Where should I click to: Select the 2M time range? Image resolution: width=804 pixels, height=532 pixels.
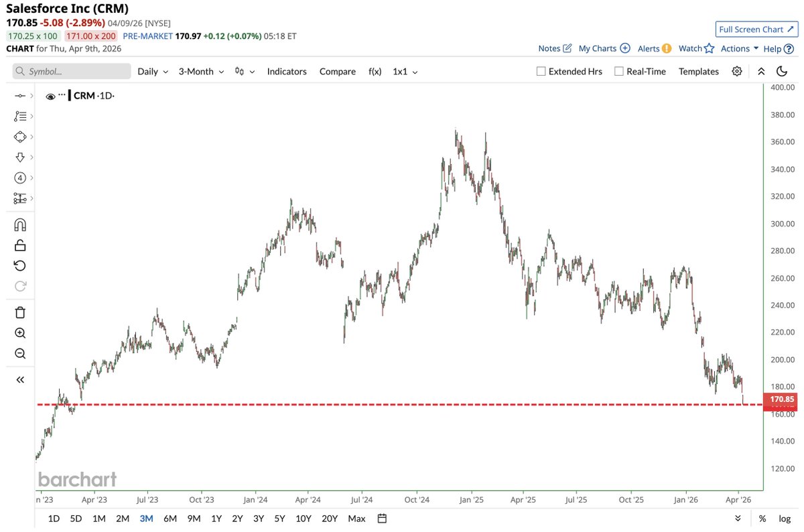(x=123, y=518)
